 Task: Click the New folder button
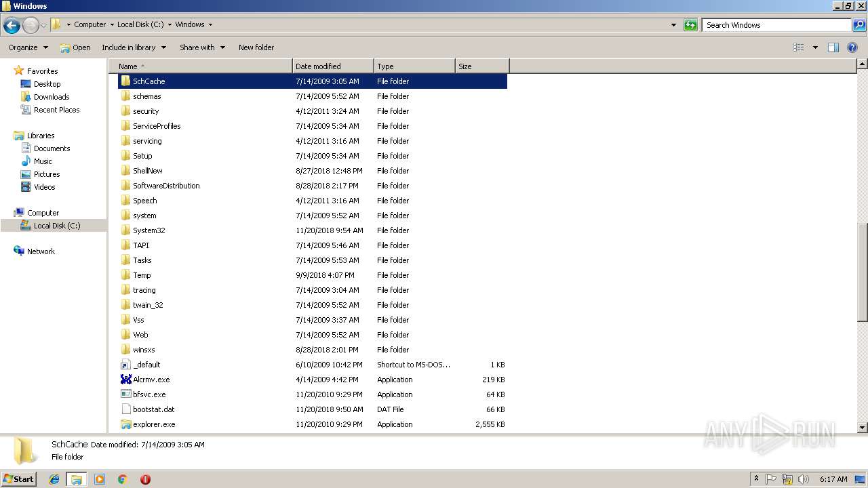click(256, 47)
